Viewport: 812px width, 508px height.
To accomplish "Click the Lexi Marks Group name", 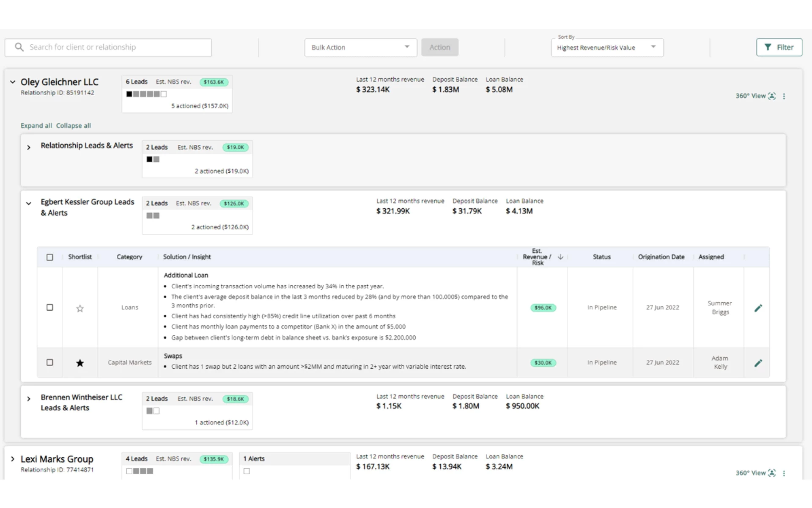I will click(57, 459).
